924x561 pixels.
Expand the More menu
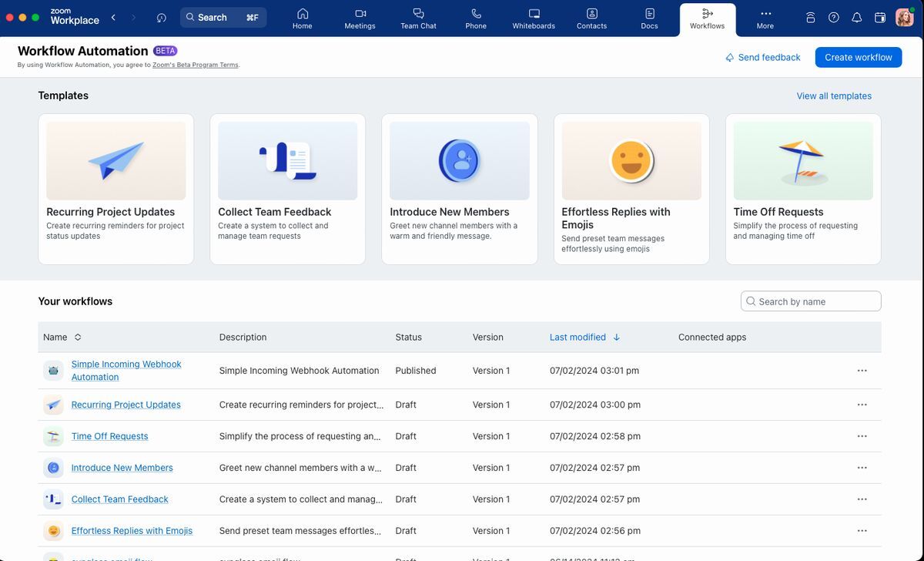[x=765, y=18]
